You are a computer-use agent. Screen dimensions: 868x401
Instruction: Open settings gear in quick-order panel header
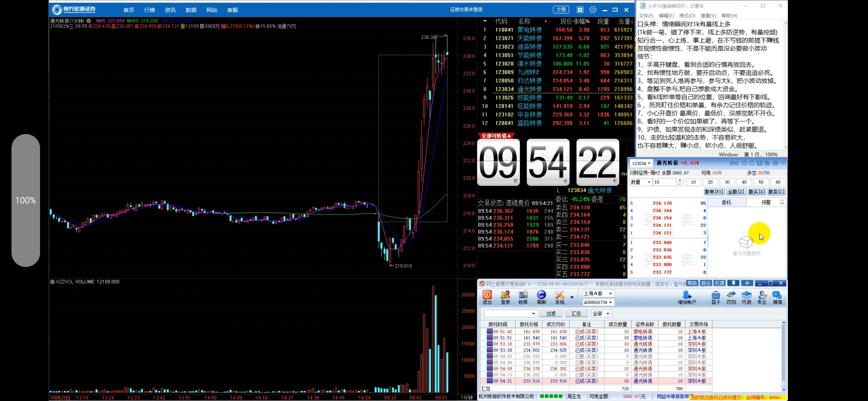[x=775, y=163]
